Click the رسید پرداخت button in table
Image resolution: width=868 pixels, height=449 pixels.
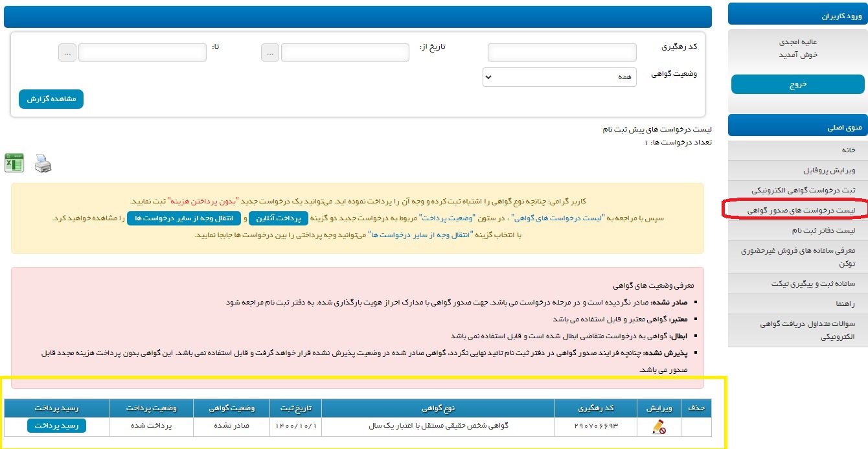56,426
